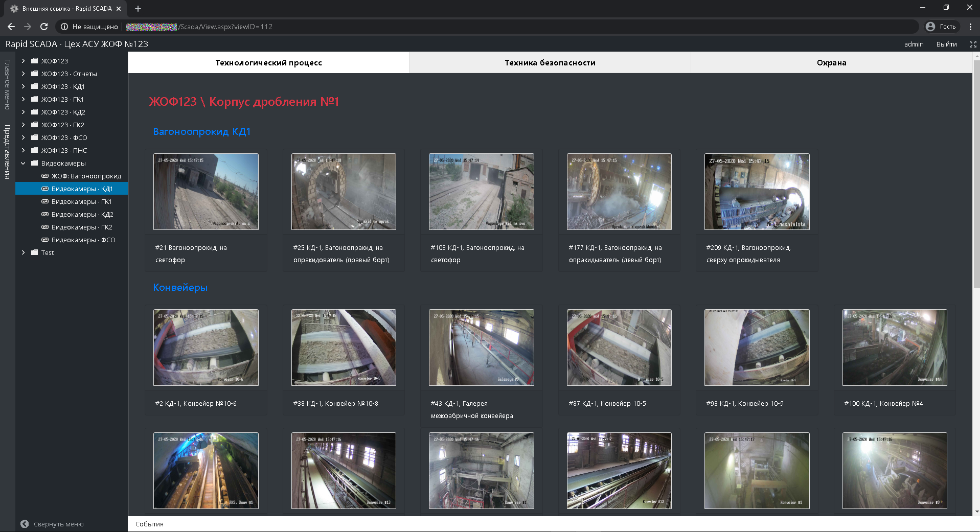Image resolution: width=980 pixels, height=532 pixels.
Task: Open camera #87 Конвейер 10-5 thumbnail
Action: (x=619, y=348)
